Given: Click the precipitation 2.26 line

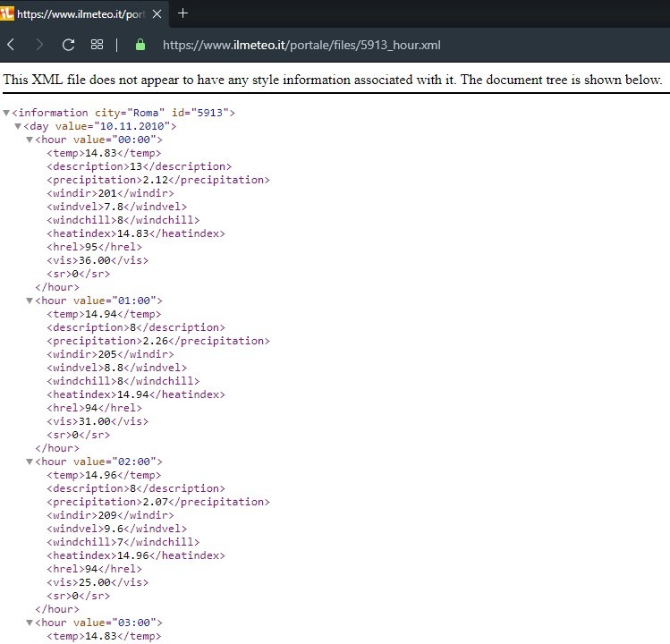Looking at the screenshot, I should (x=158, y=341).
